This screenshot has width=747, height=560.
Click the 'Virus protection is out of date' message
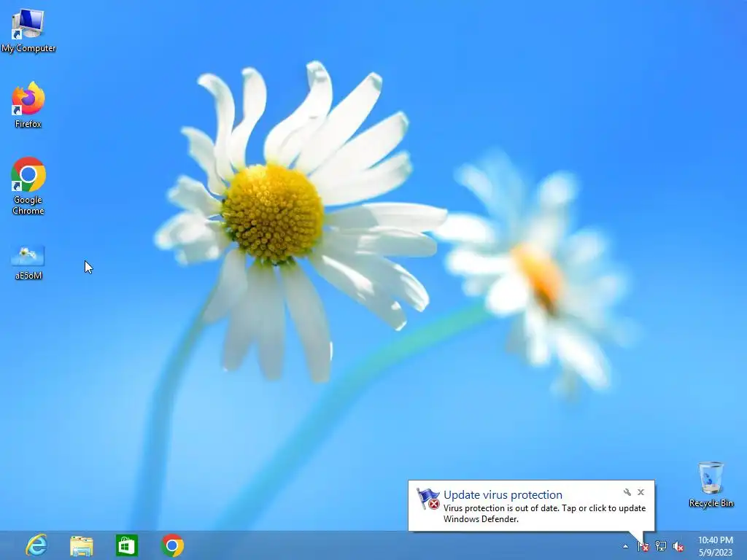coord(544,513)
